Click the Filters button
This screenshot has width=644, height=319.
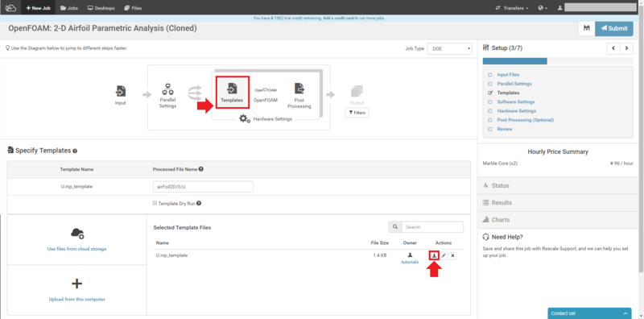tap(357, 113)
